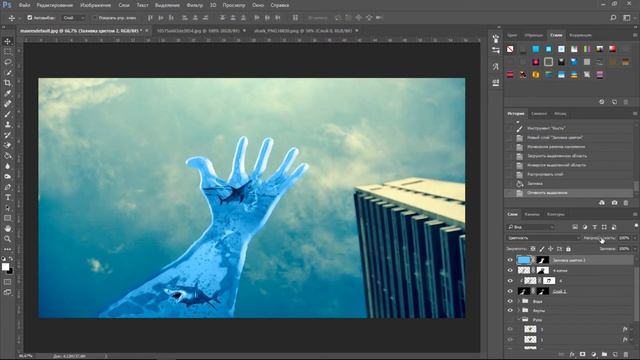Hide the 'Вода' group

(510, 301)
